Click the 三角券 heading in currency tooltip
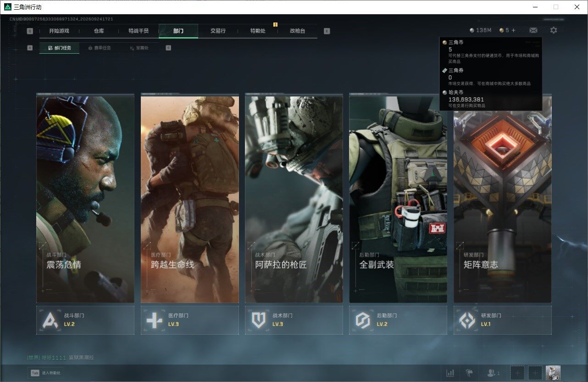Screen dimensions: 588x382 (456, 70)
